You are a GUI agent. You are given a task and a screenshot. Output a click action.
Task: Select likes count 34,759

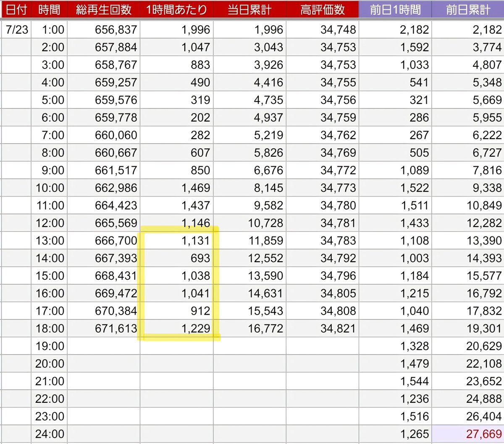coord(323,118)
